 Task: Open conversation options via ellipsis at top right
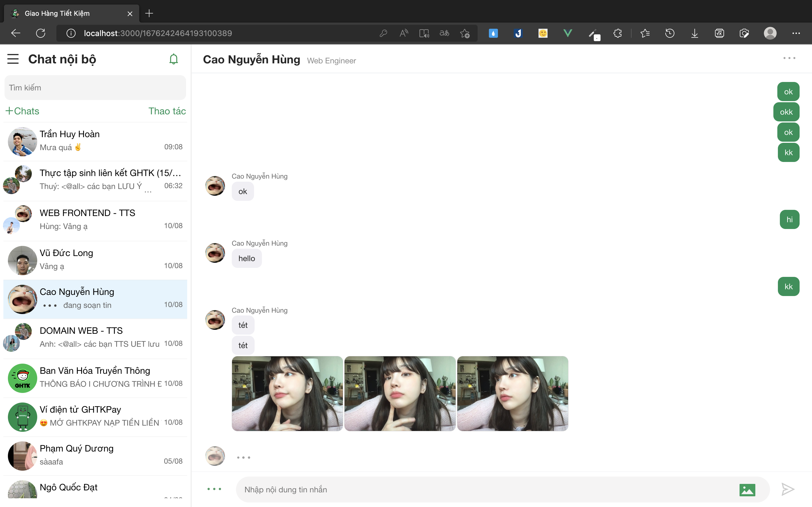click(x=789, y=58)
